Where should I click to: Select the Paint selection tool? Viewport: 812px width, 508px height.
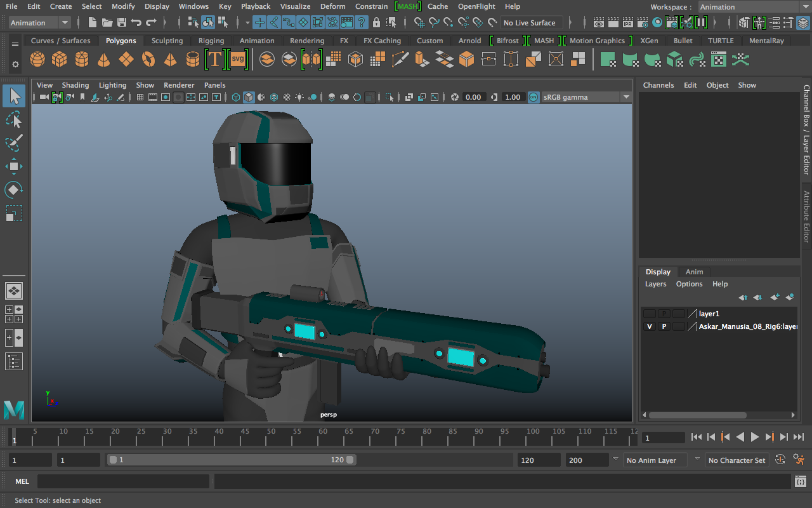(14, 143)
